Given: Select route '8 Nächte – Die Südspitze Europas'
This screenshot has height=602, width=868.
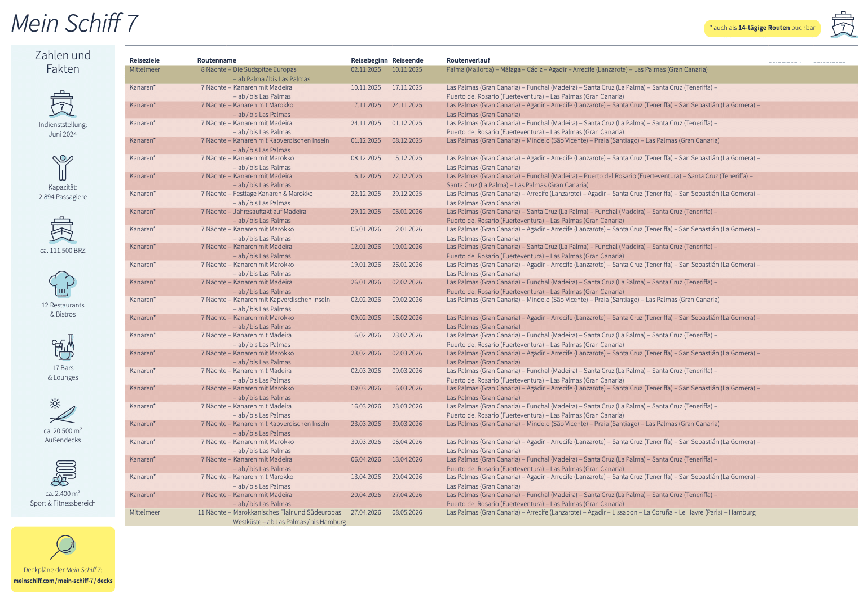Looking at the screenshot, I should tap(249, 70).
